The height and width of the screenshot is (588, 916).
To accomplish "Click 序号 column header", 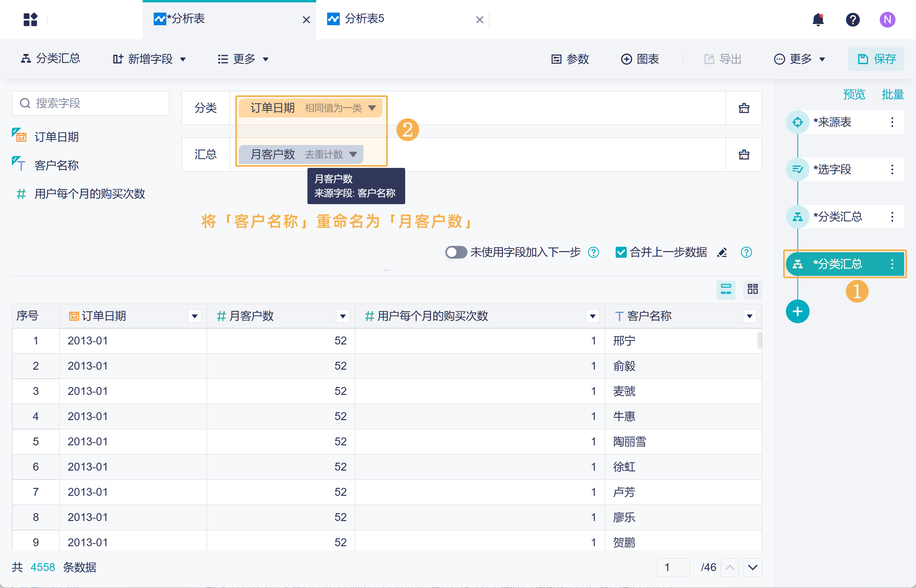I will point(36,316).
